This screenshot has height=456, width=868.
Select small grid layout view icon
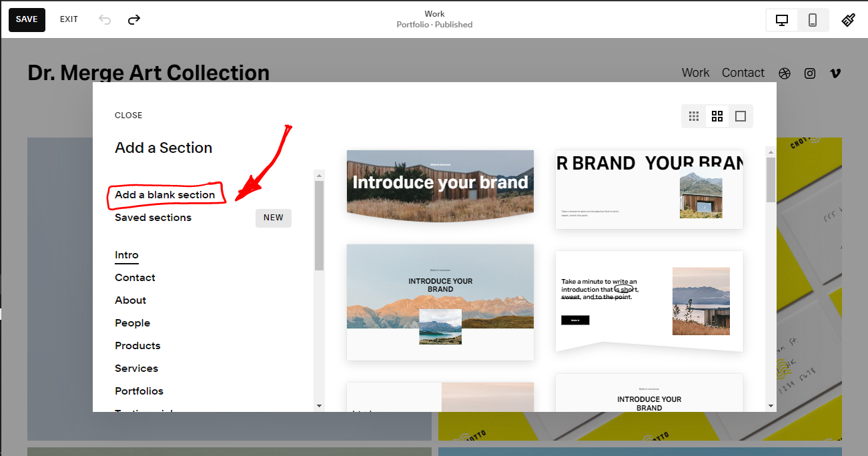coord(694,116)
